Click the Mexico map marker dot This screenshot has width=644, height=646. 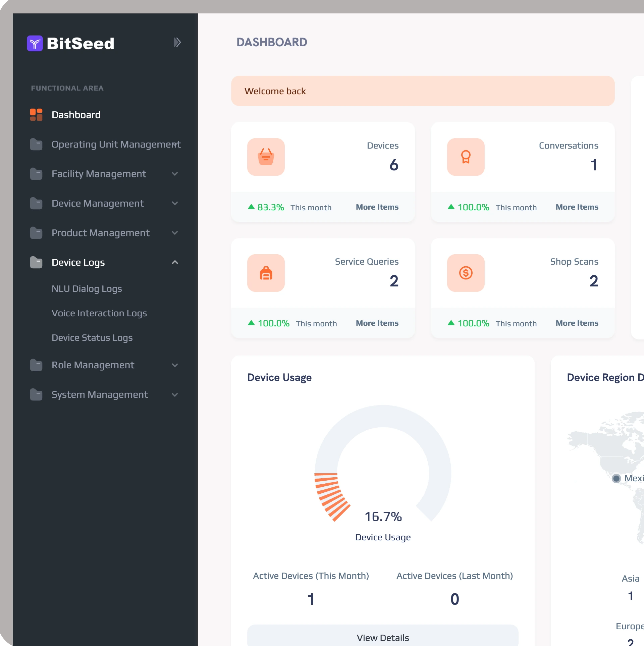[616, 478]
